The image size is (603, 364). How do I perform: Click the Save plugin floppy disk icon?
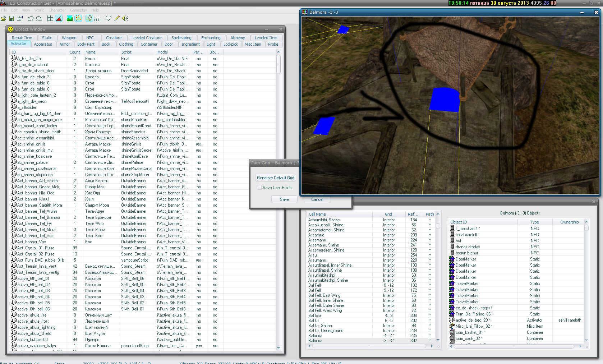(11, 18)
